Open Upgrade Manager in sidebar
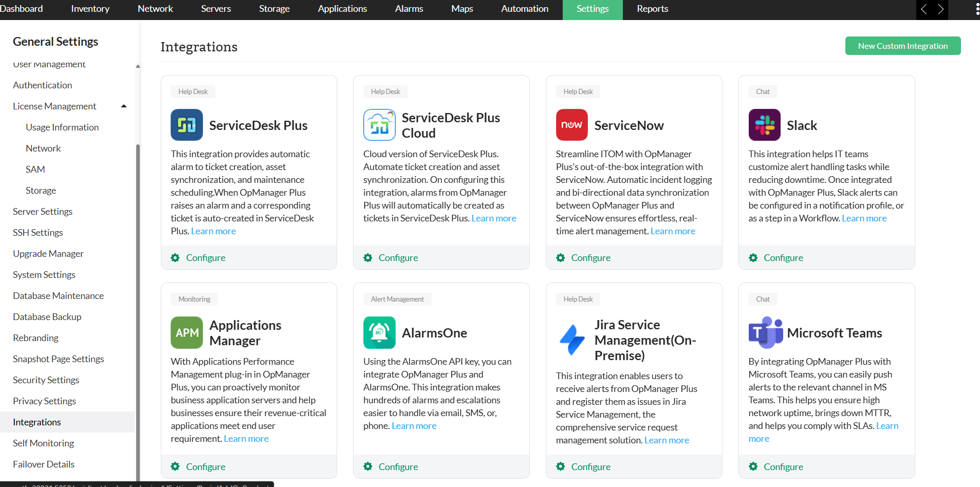The image size is (980, 487). tap(48, 253)
